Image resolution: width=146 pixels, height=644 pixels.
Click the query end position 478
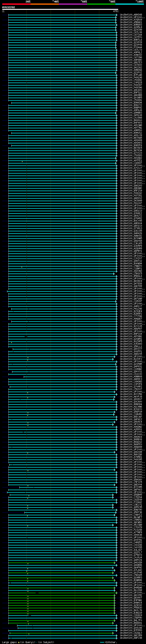point(115,11)
